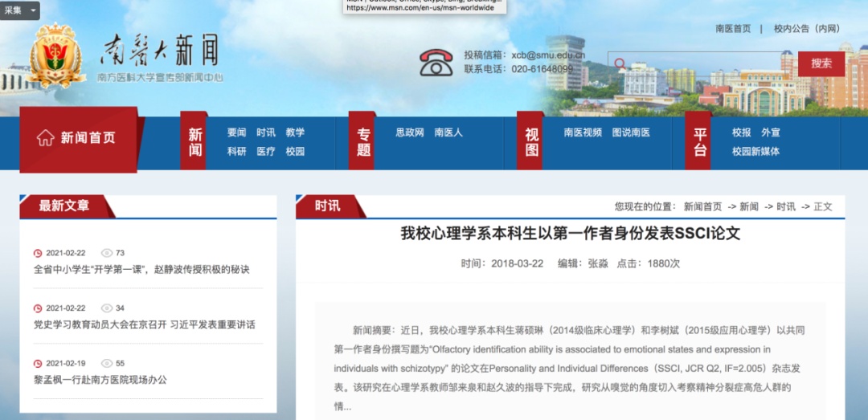Click the eye icon showing 73 views
Screen dimensions: 868x420
pos(106,253)
